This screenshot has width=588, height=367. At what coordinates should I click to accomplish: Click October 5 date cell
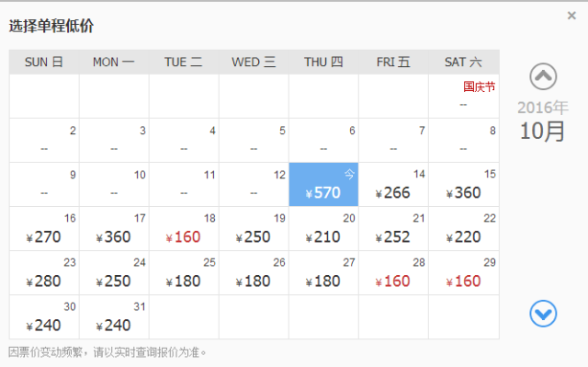[x=254, y=141]
